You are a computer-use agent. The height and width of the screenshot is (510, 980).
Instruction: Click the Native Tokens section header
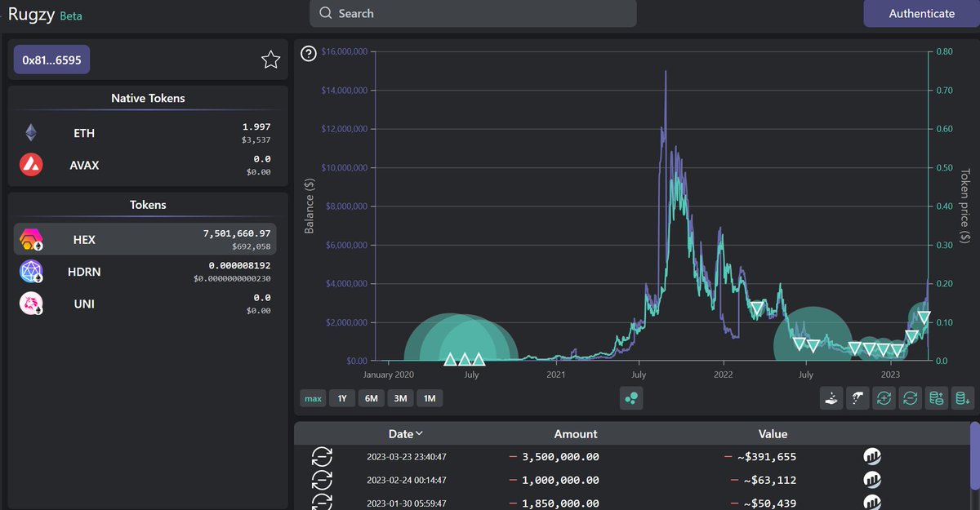coord(148,98)
